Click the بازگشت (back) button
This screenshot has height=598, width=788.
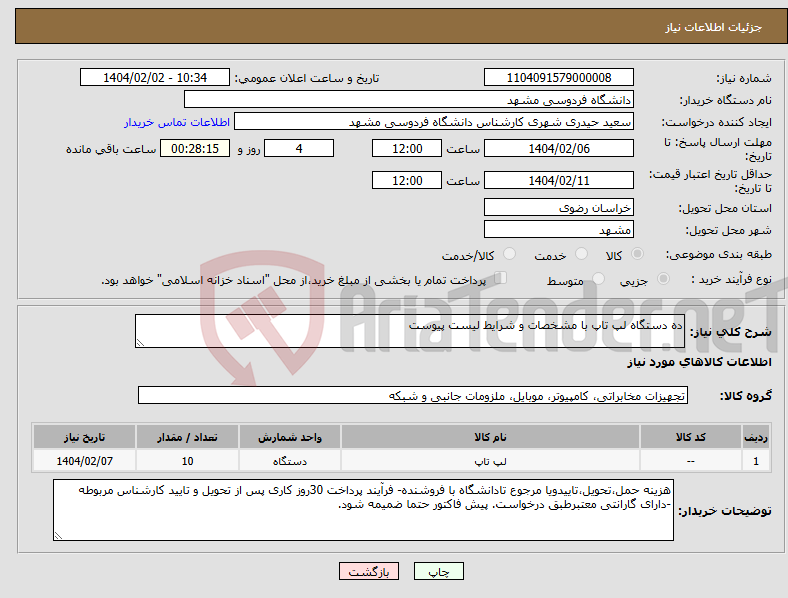click(369, 571)
